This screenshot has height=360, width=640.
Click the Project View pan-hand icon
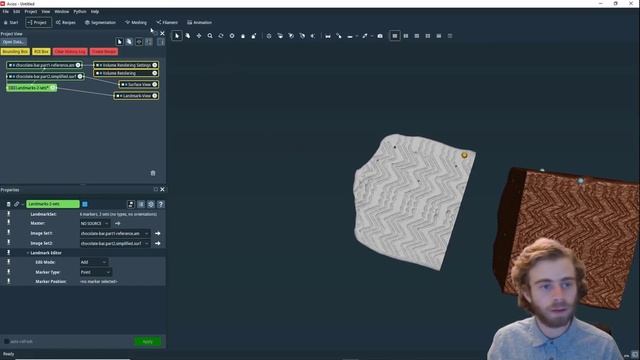pyautogui.click(x=129, y=42)
